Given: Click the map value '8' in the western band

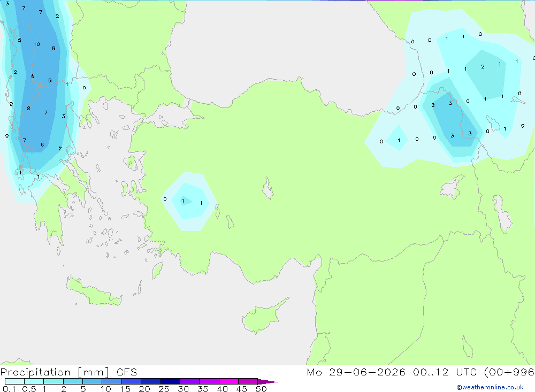Looking at the screenshot, I should (28, 108).
